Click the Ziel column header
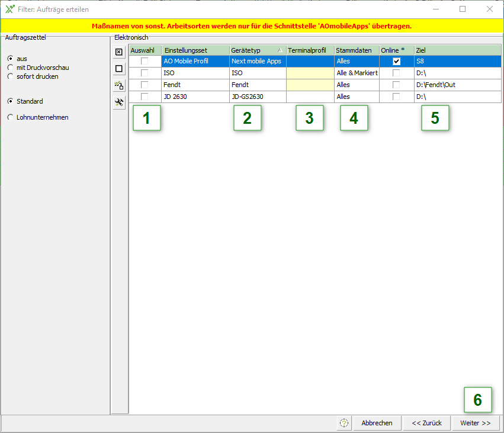This screenshot has height=433, width=504. [457, 50]
